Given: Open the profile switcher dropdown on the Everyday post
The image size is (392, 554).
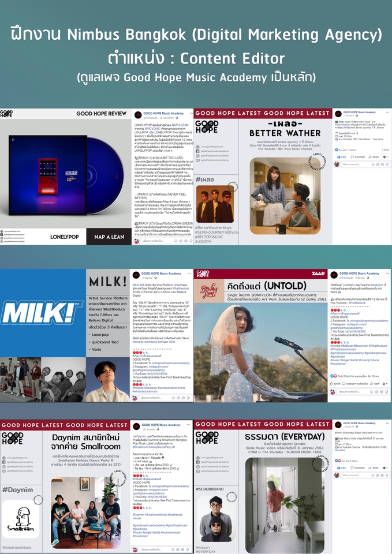Looking at the screenshot, I should (x=385, y=468).
